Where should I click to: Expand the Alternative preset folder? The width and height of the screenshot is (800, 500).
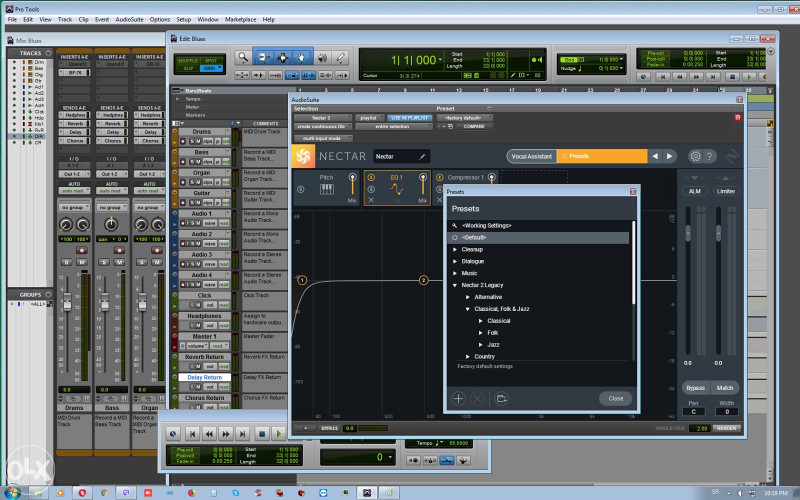(x=467, y=297)
